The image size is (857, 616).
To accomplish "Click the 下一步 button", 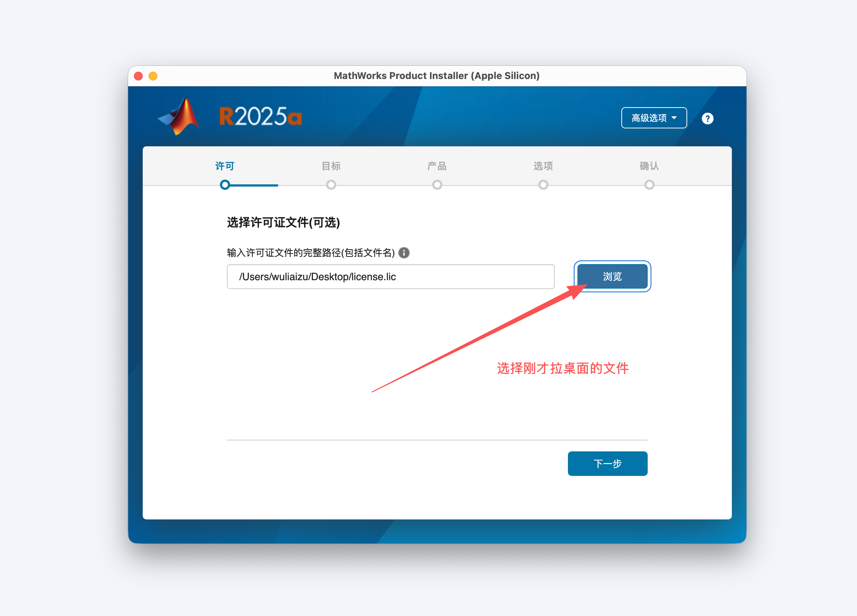I will tap(607, 463).
